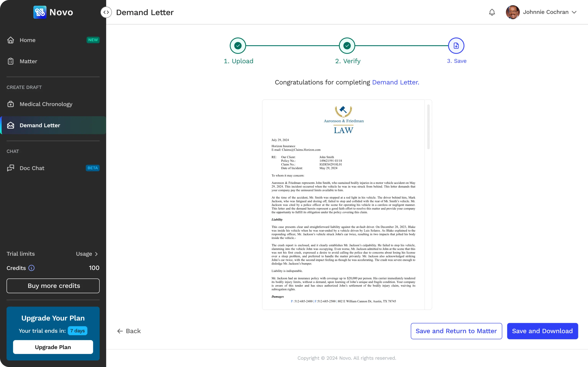Click the Save step document icon
The image size is (588, 367).
(456, 46)
